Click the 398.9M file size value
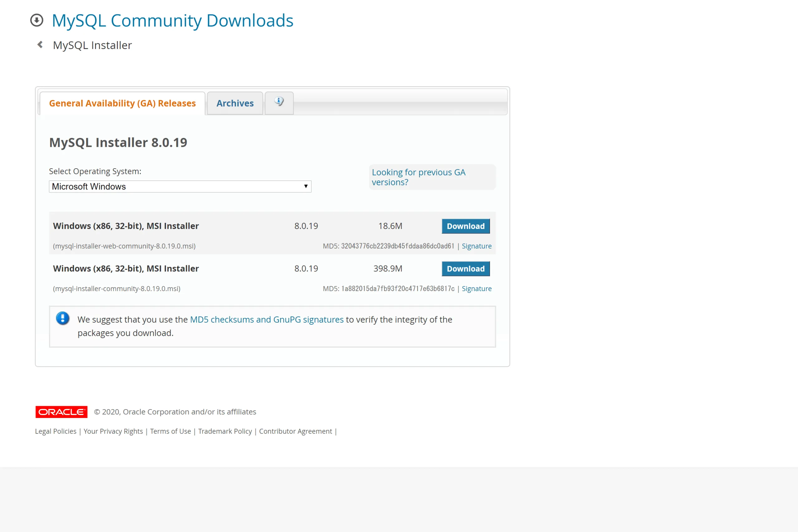798x532 pixels. coord(388,268)
